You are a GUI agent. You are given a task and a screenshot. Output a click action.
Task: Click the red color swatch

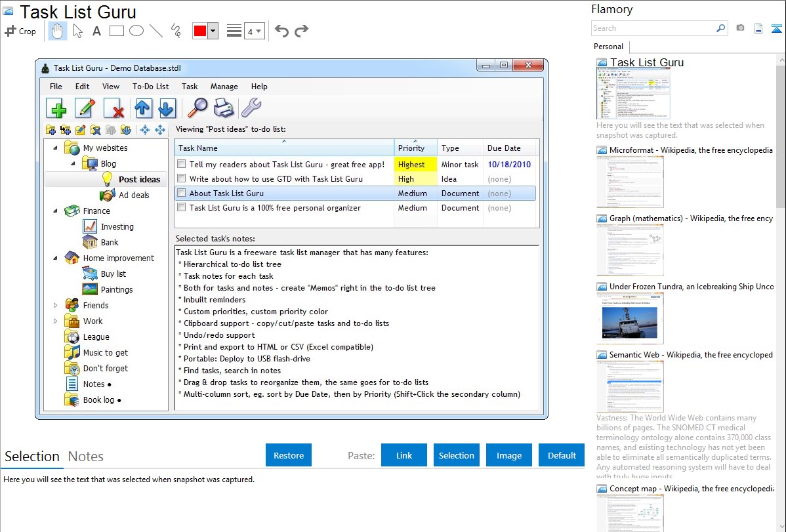click(x=200, y=31)
